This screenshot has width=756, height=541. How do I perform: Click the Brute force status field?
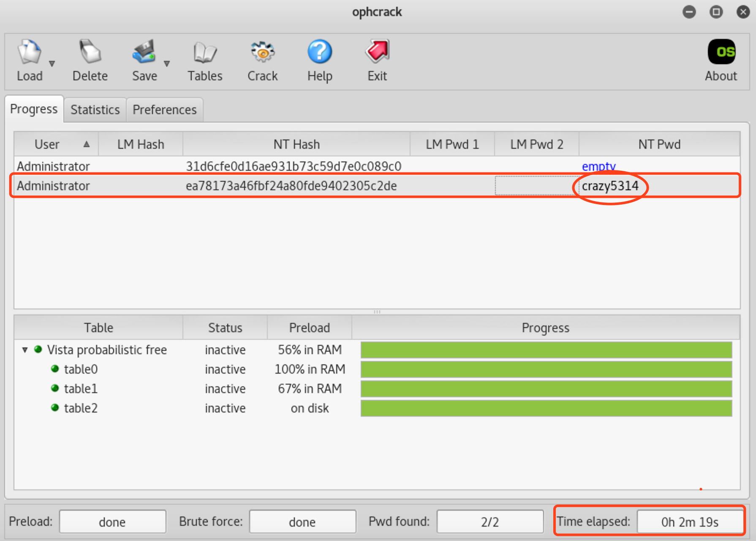pos(302,522)
